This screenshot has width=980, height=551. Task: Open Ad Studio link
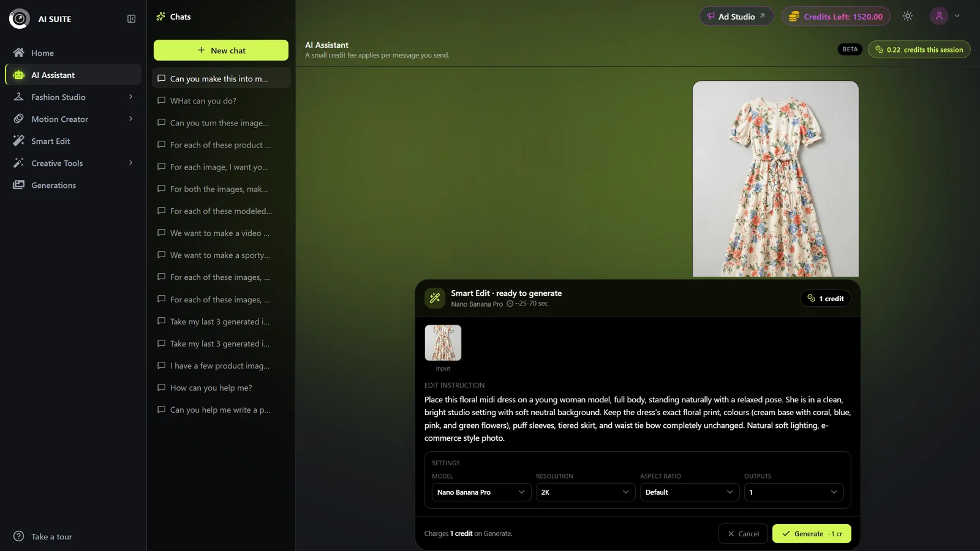pos(736,17)
